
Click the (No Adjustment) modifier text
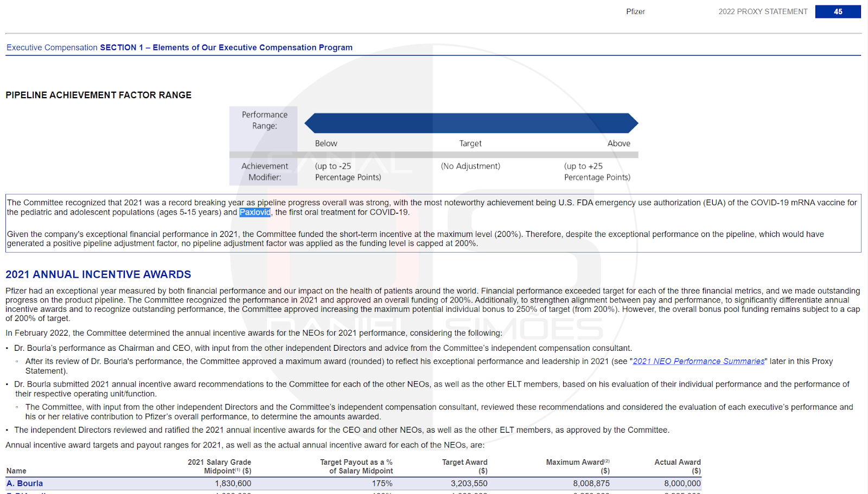(470, 166)
